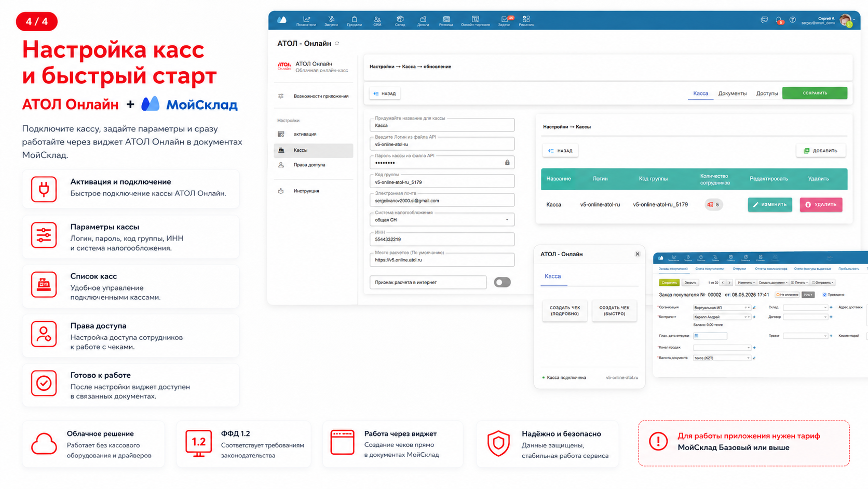Expand the Система налогообложения dropdown
Image resolution: width=868 pixels, height=489 pixels.
pyautogui.click(x=442, y=220)
